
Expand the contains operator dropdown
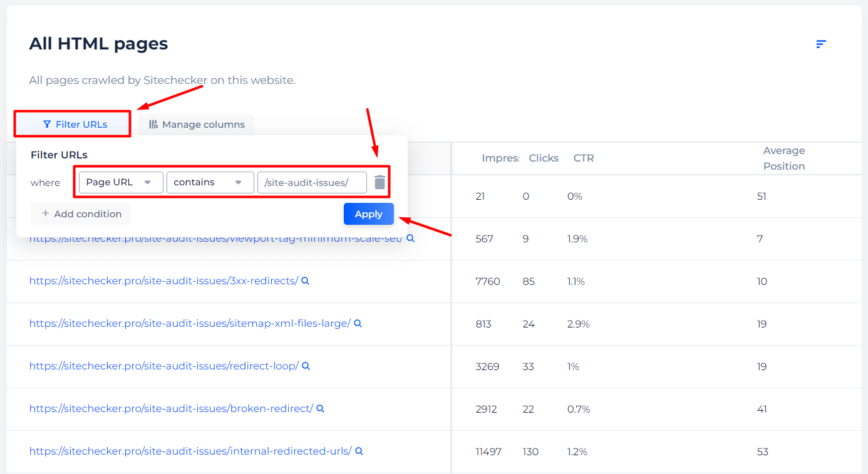[210, 182]
